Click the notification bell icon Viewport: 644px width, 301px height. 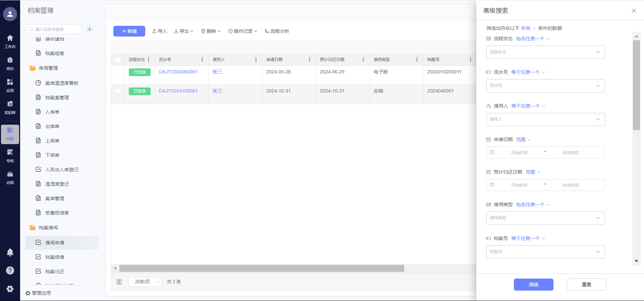tap(10, 252)
